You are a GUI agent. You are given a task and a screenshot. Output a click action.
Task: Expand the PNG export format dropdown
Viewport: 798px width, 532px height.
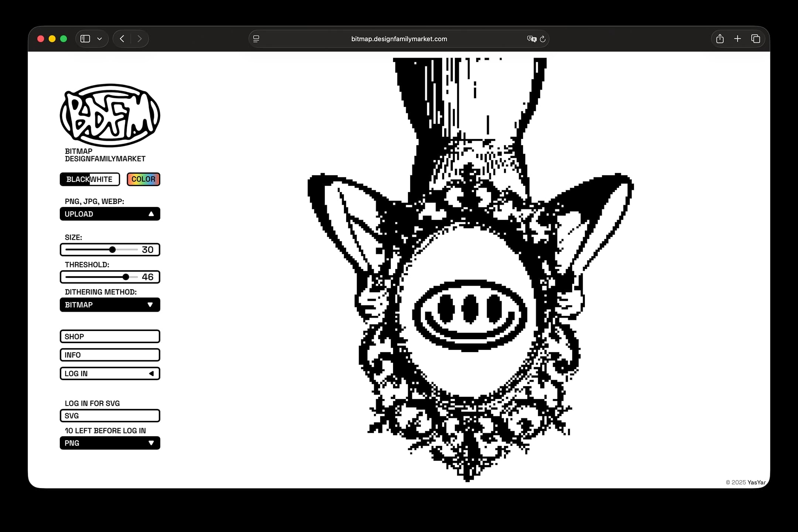(x=110, y=443)
